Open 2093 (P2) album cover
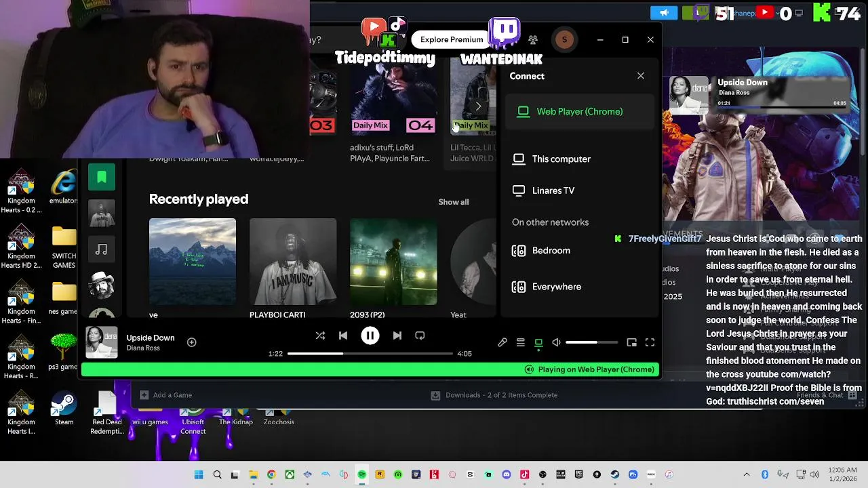The width and height of the screenshot is (868, 488). (393, 262)
